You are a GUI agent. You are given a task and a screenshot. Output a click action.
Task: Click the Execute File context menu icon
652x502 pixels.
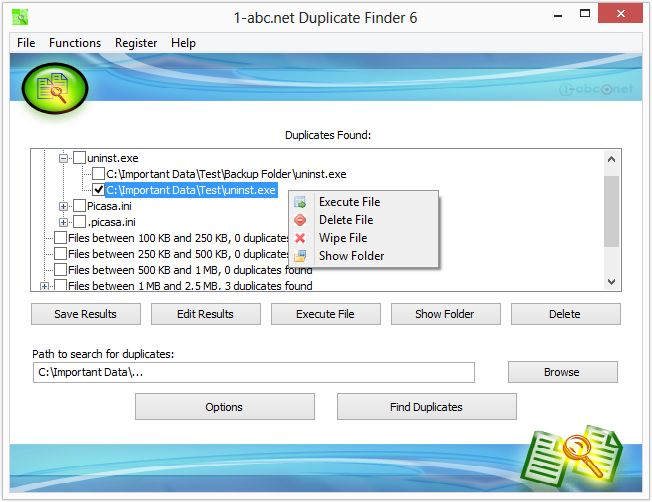[x=300, y=202]
